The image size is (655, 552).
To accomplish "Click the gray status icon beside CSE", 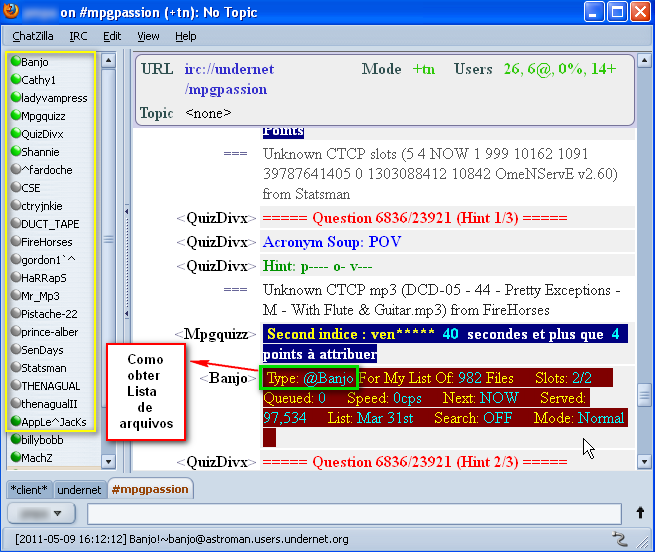I will pos(16,187).
